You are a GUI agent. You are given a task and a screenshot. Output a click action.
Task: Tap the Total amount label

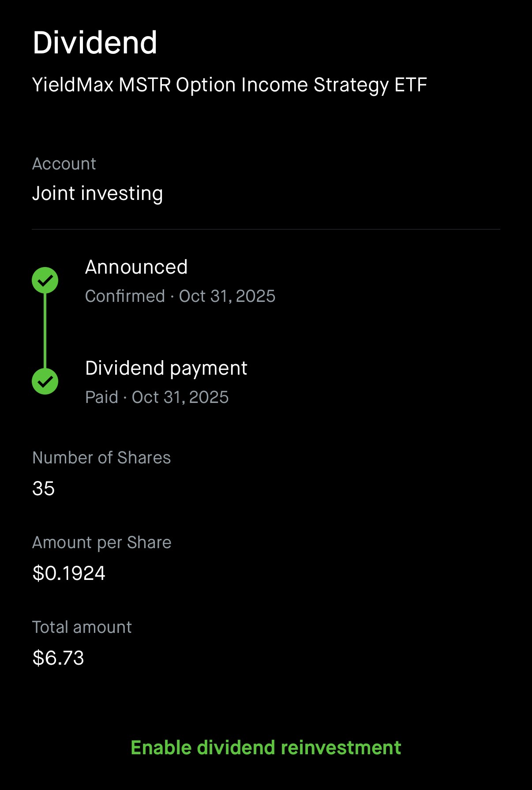pyautogui.click(x=82, y=627)
